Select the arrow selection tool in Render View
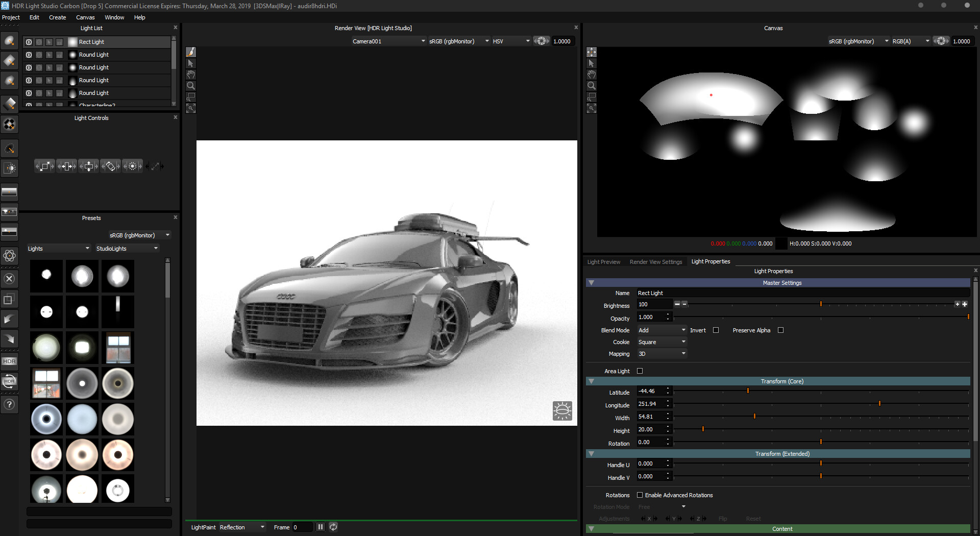980x536 pixels. pos(191,63)
